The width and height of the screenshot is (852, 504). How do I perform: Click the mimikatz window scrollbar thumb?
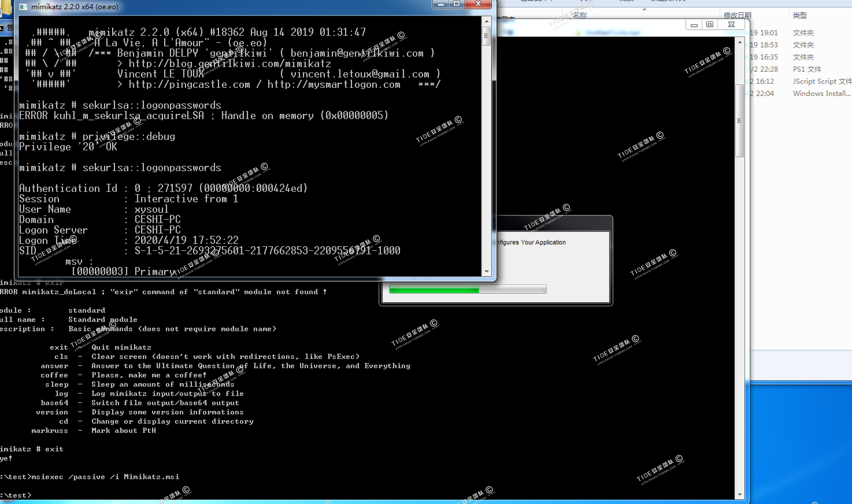487,36
